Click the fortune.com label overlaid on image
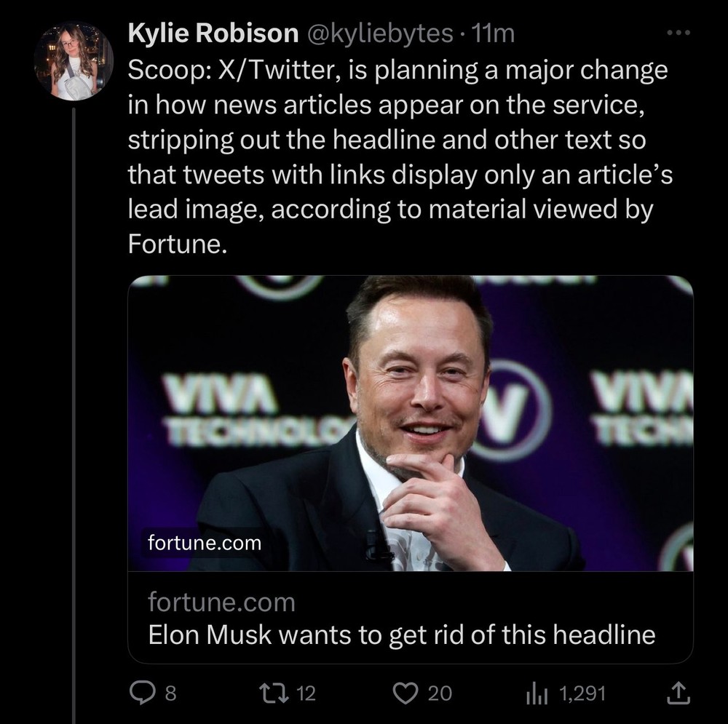728x724 pixels. tap(205, 543)
